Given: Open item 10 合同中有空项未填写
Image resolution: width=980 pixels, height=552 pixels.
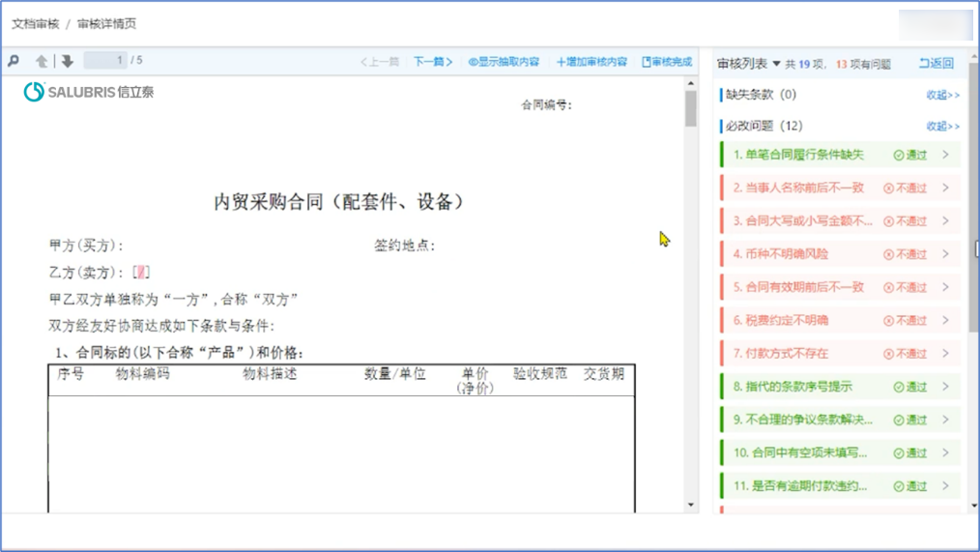Looking at the screenshot, I should pos(840,452).
